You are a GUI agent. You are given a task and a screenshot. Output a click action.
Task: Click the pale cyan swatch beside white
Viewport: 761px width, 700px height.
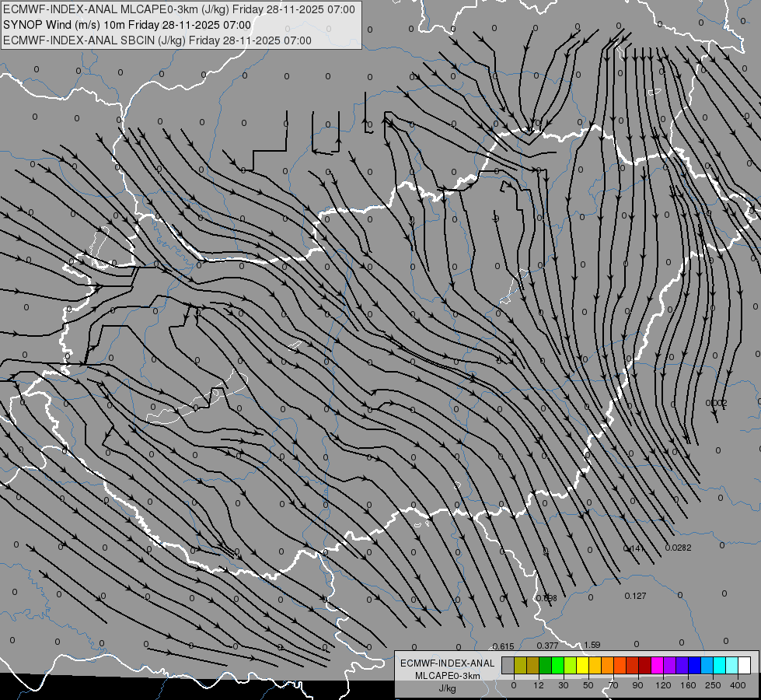click(x=732, y=665)
